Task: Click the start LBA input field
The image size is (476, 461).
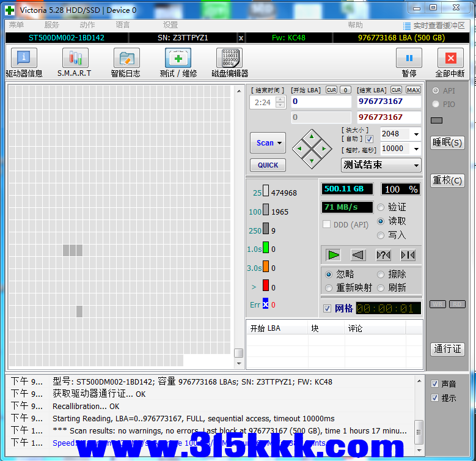Action: [x=321, y=101]
